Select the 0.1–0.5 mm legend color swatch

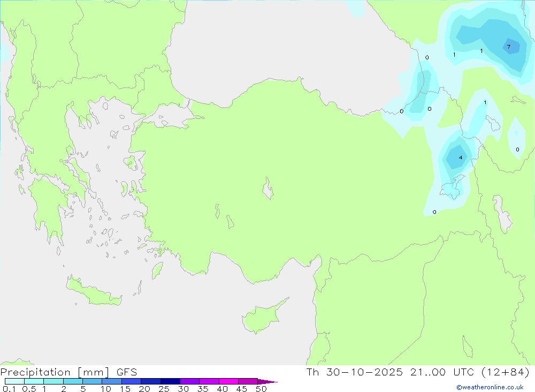click(14, 381)
